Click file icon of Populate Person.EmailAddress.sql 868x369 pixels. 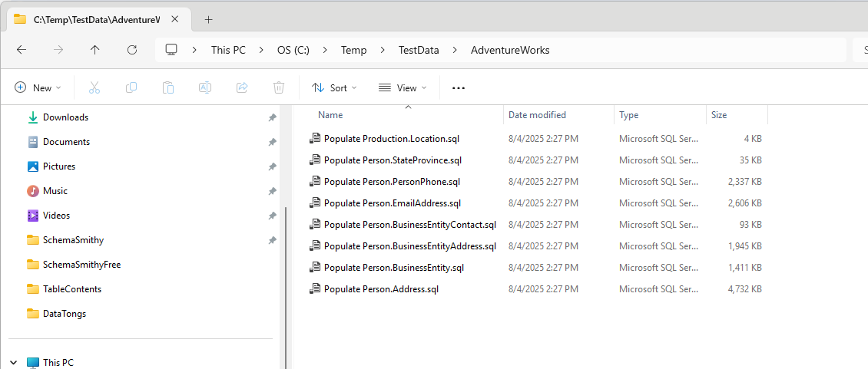click(315, 203)
